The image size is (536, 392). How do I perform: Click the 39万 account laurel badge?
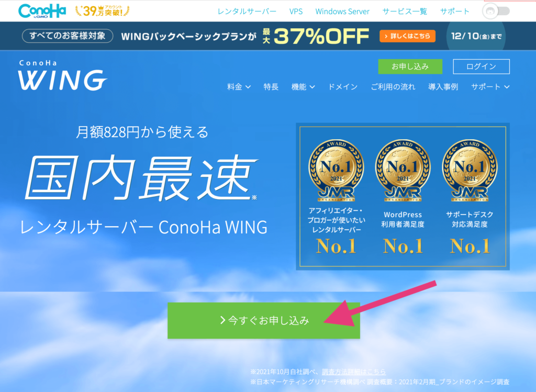(102, 11)
